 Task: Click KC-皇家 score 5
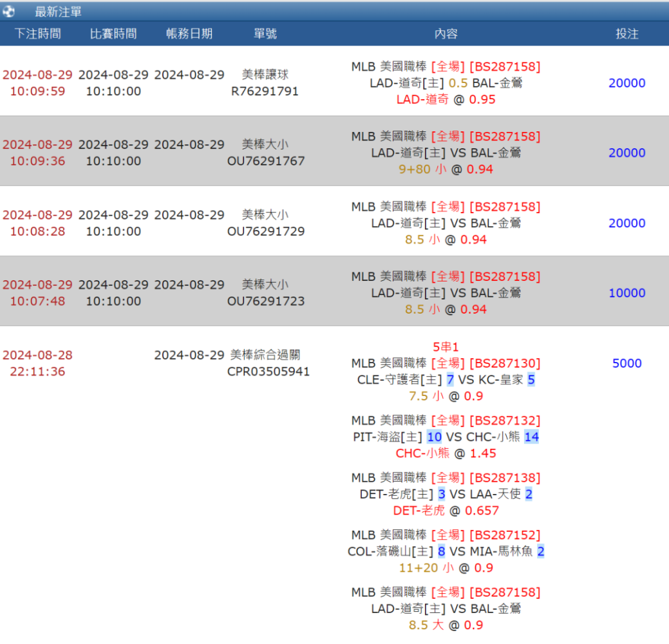pyautogui.click(x=531, y=380)
